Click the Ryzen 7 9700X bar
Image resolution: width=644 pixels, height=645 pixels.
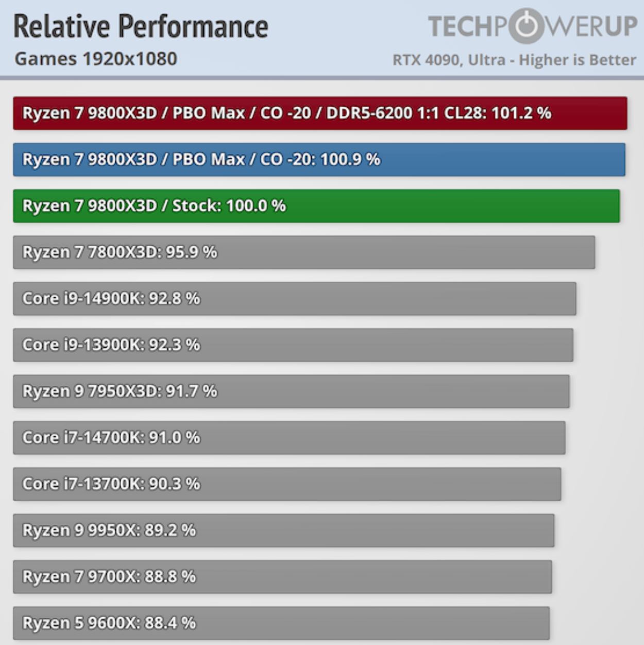pos(282,577)
